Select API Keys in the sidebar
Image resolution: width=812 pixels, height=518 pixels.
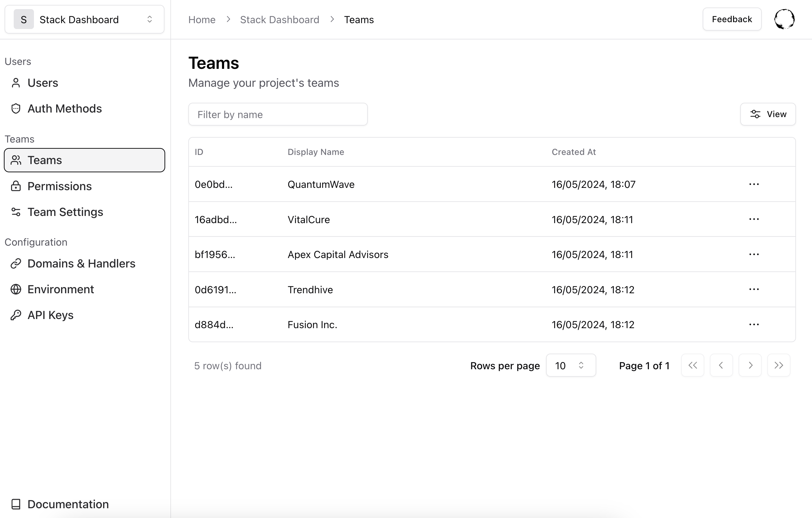point(50,315)
